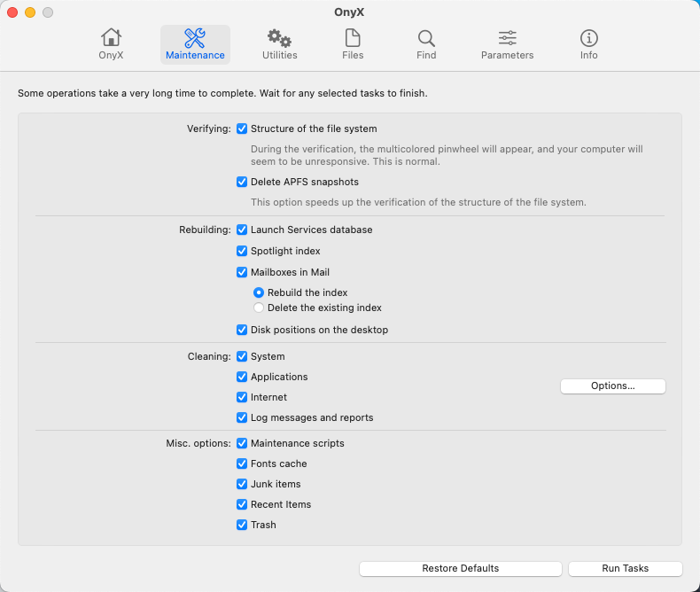Uncheck System cleaning checkbox
This screenshot has height=592, width=700.
tap(242, 356)
